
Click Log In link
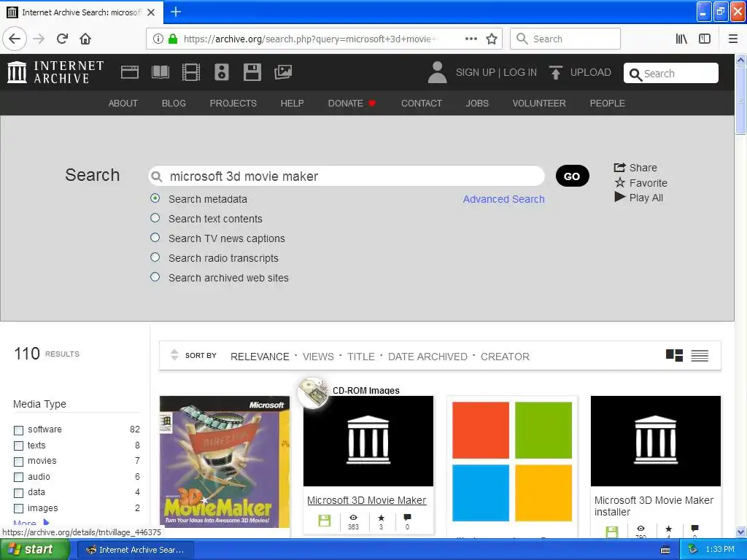click(519, 72)
